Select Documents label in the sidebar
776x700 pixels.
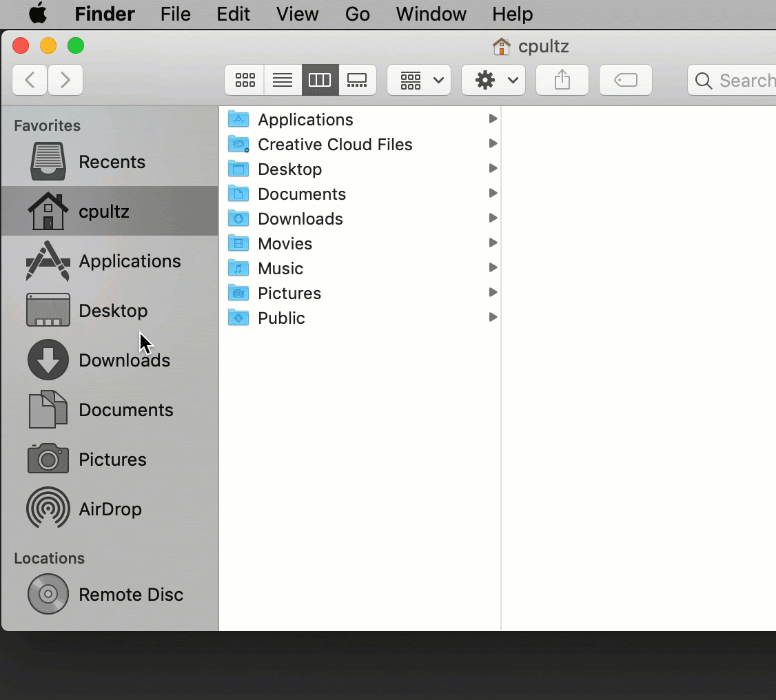point(125,410)
